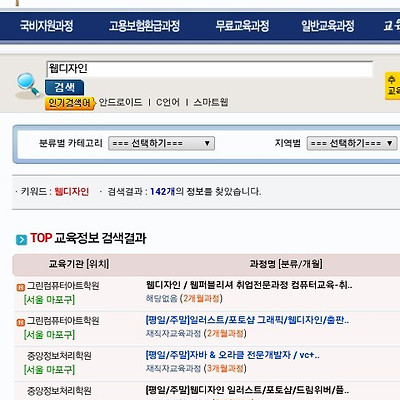The image size is (400, 400).
Task: Click the 안드로이드 popular keyword link
Action: pos(120,102)
